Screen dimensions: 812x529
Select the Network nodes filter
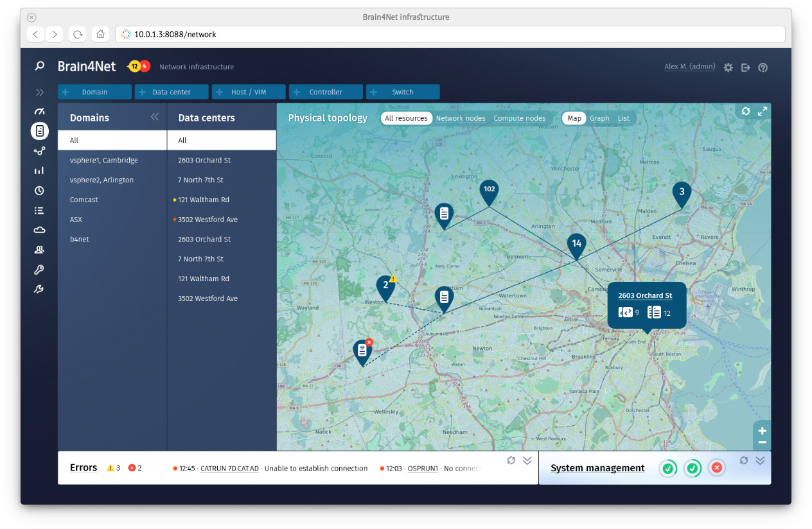click(461, 118)
